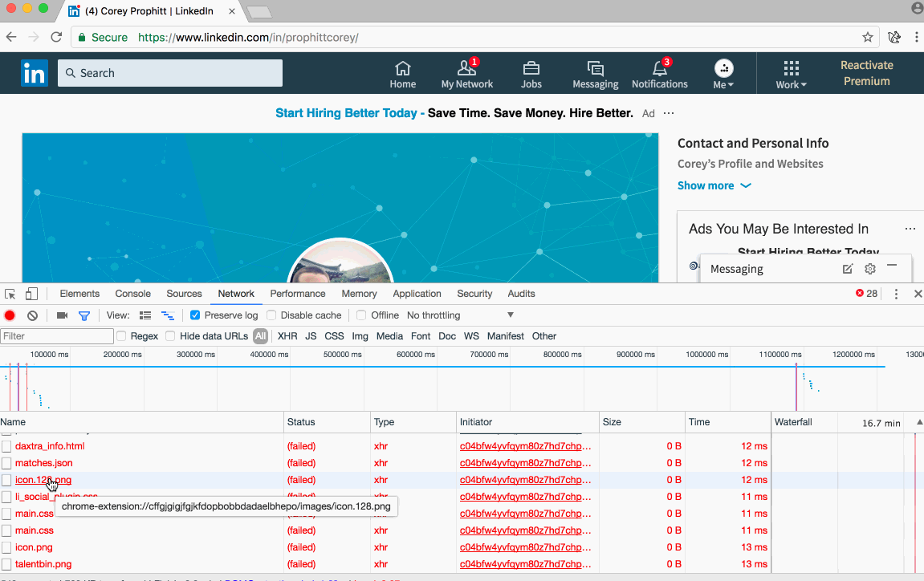Go to LinkedIn Home icon
The width and height of the screenshot is (924, 581).
tap(402, 68)
